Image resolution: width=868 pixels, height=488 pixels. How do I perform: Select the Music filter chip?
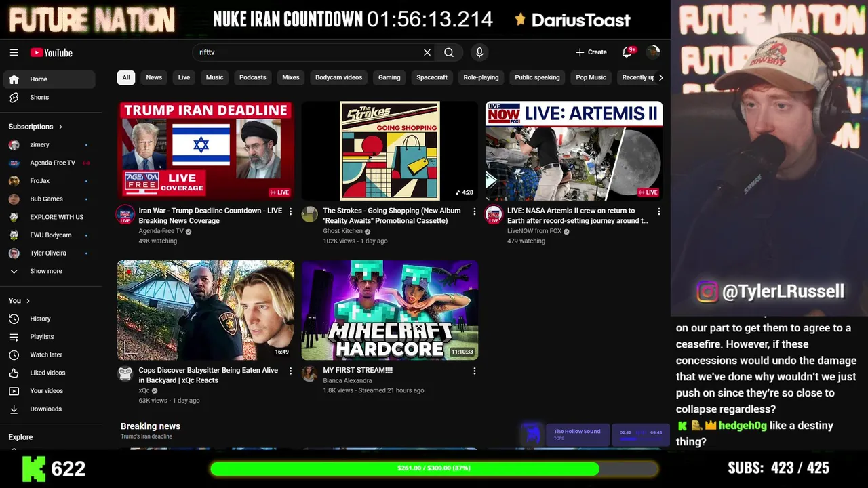pyautogui.click(x=214, y=77)
